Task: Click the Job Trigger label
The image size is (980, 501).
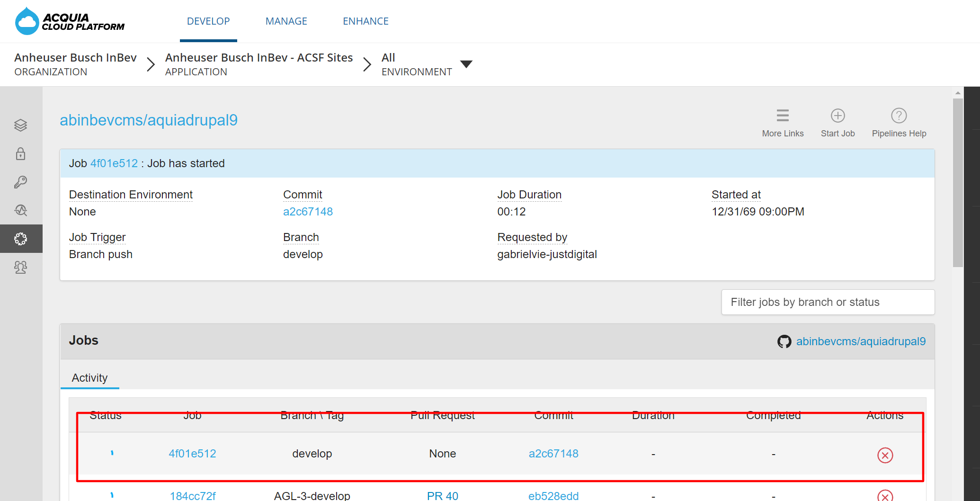Action: pos(97,237)
